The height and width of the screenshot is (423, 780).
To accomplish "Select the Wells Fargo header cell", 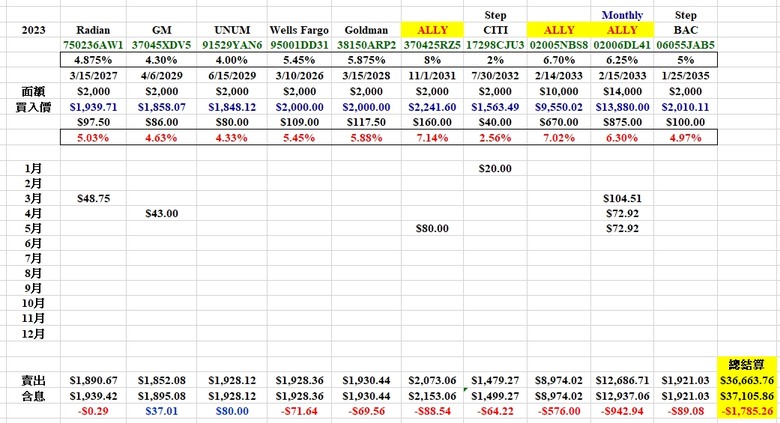I will point(299,30).
